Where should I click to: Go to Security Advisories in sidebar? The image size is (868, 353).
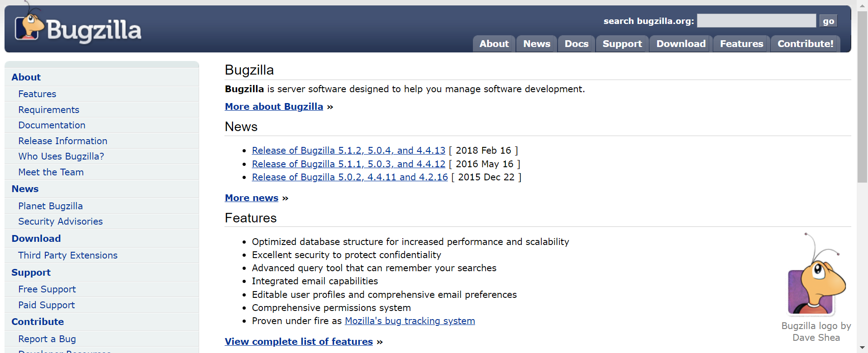pos(60,221)
